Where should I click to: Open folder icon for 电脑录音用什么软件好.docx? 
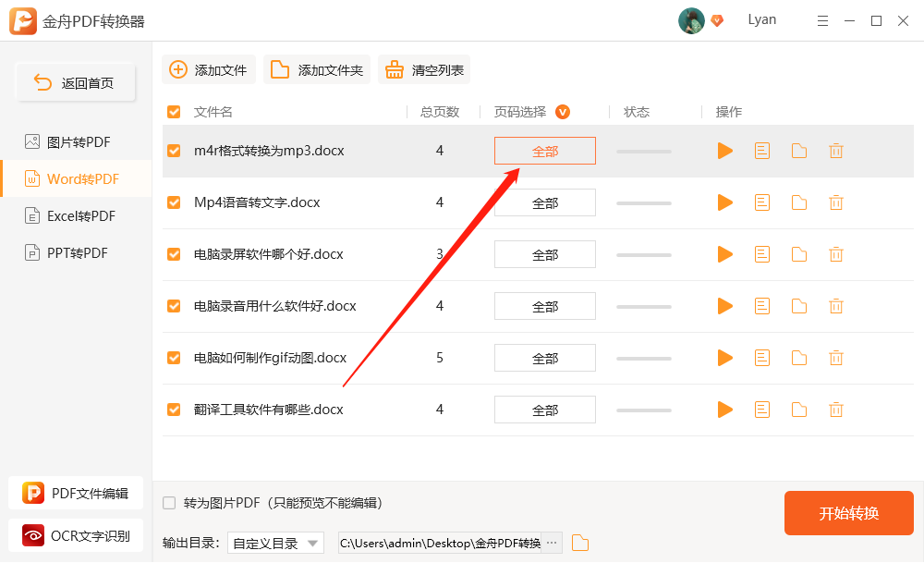(x=799, y=306)
